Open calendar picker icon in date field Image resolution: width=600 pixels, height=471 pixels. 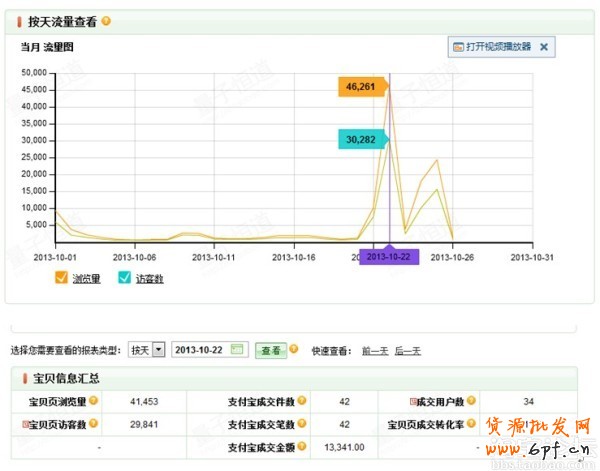[x=237, y=350]
